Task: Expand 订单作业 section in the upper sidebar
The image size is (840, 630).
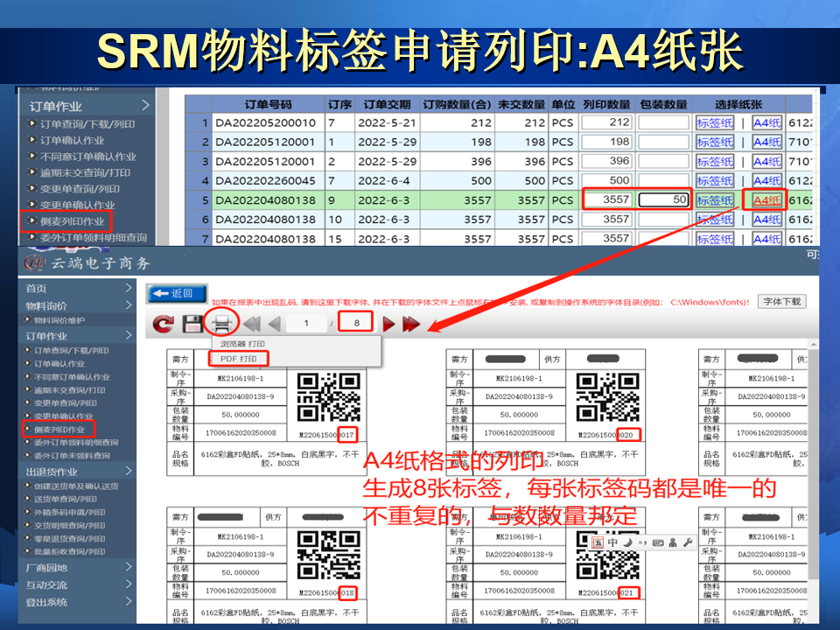Action: click(x=87, y=106)
